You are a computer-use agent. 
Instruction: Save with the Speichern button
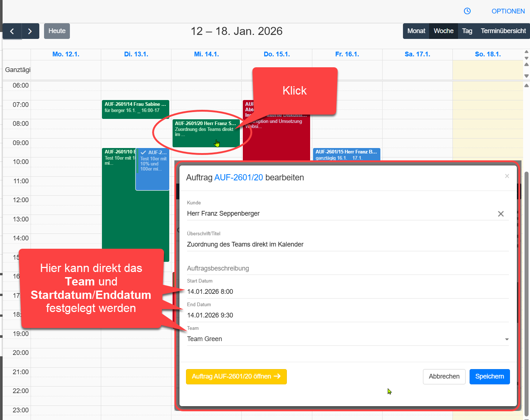(x=489, y=377)
